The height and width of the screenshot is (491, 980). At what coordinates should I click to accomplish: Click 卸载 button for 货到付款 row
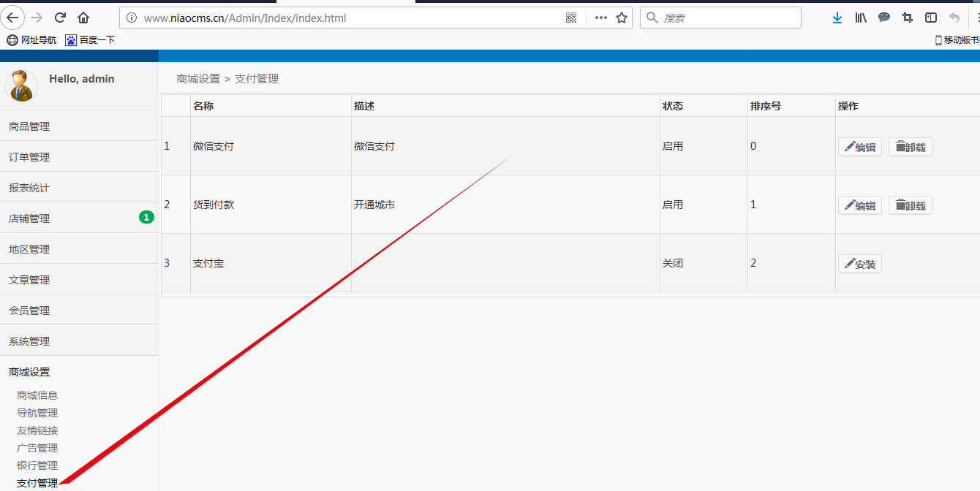(911, 205)
